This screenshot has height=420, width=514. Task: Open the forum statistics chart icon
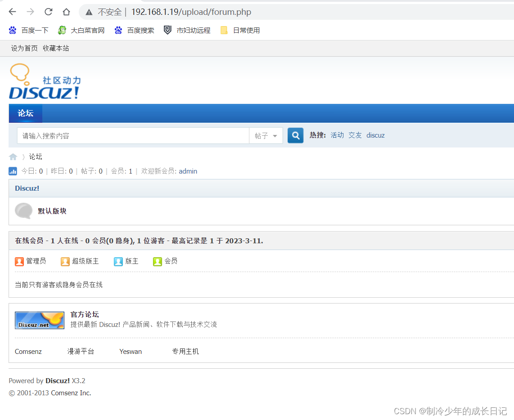13,171
